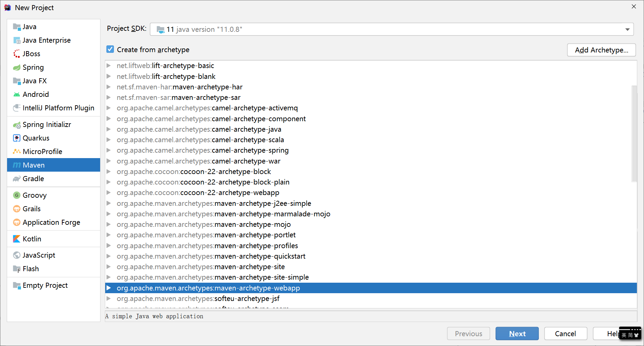
Task: Expand softeu-archetype-jsf node
Action: point(109,298)
